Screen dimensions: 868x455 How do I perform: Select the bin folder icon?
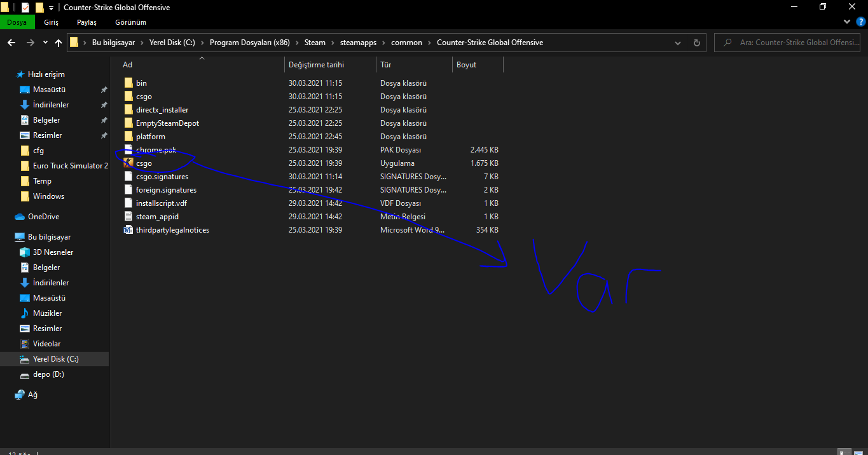pyautogui.click(x=128, y=83)
